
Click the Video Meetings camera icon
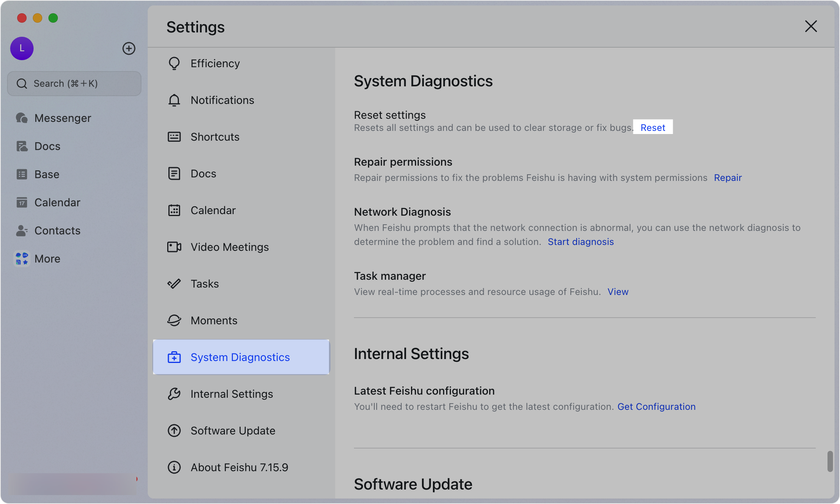click(x=174, y=247)
